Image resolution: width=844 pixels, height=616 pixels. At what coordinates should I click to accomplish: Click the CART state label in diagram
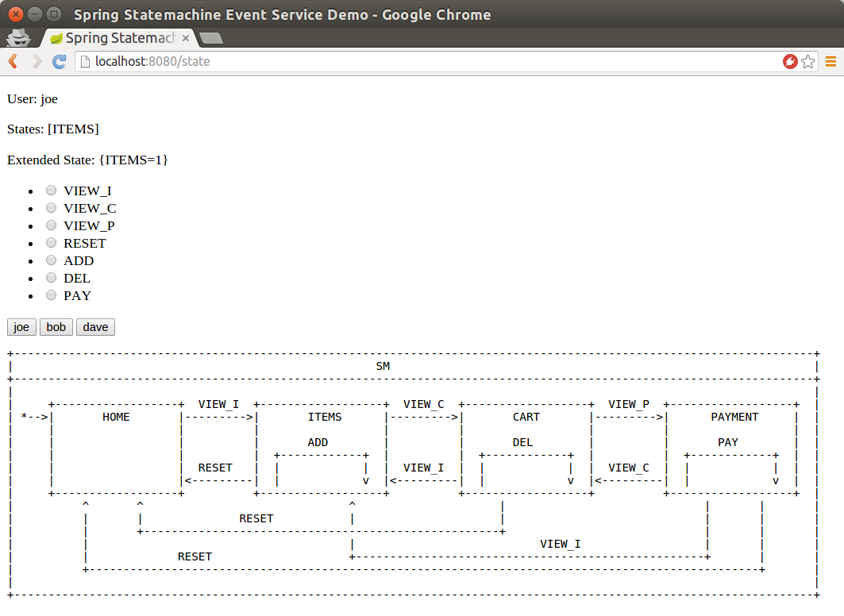526,417
